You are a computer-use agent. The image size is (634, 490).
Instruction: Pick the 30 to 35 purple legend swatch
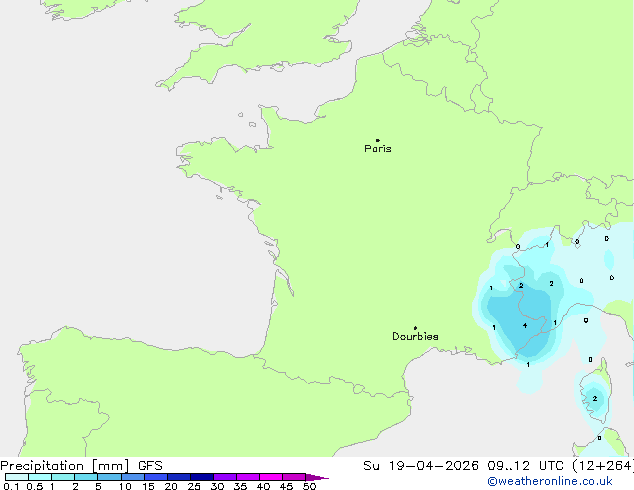point(225,477)
